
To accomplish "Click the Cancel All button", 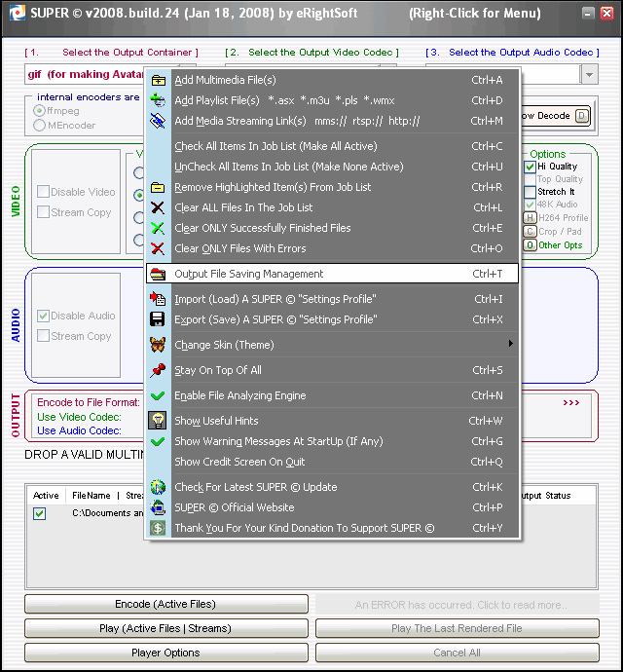I will (458, 653).
